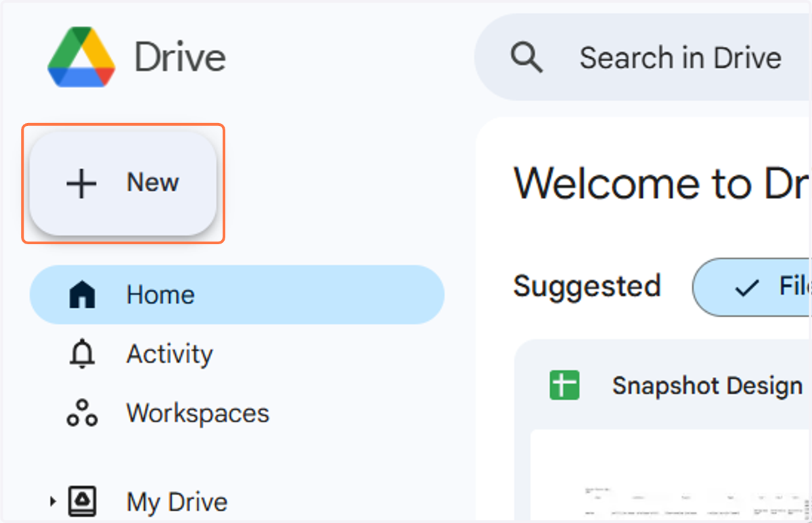The image size is (812, 523).
Task: Click the Search in Drive field
Action: 643,58
